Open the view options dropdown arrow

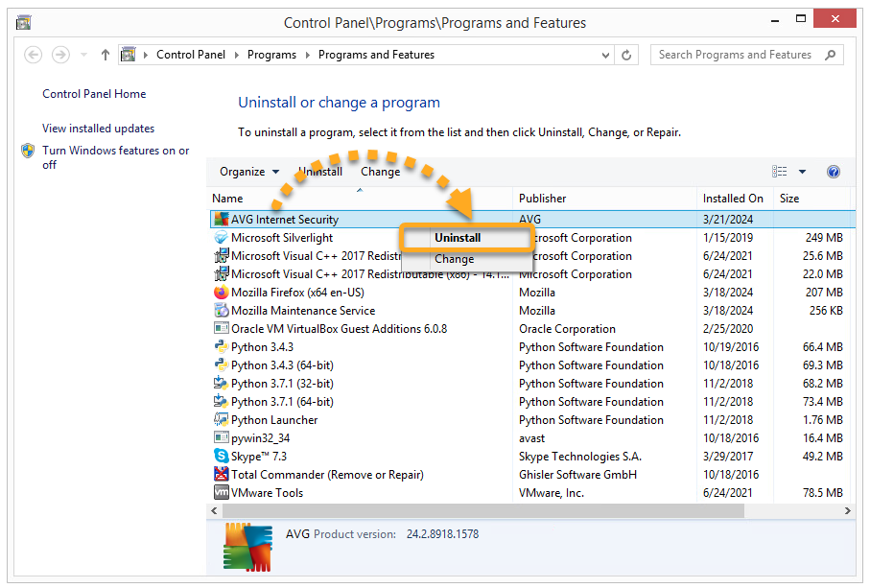802,172
